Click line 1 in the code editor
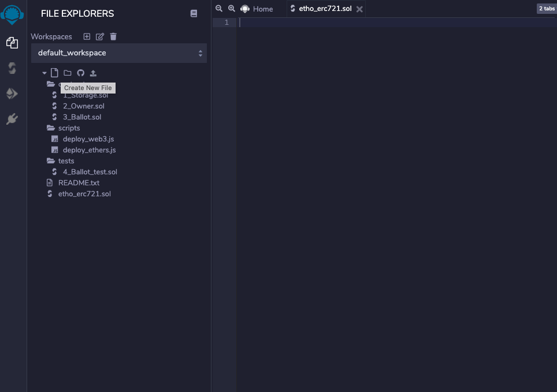The width and height of the screenshot is (557, 392). coord(397,23)
